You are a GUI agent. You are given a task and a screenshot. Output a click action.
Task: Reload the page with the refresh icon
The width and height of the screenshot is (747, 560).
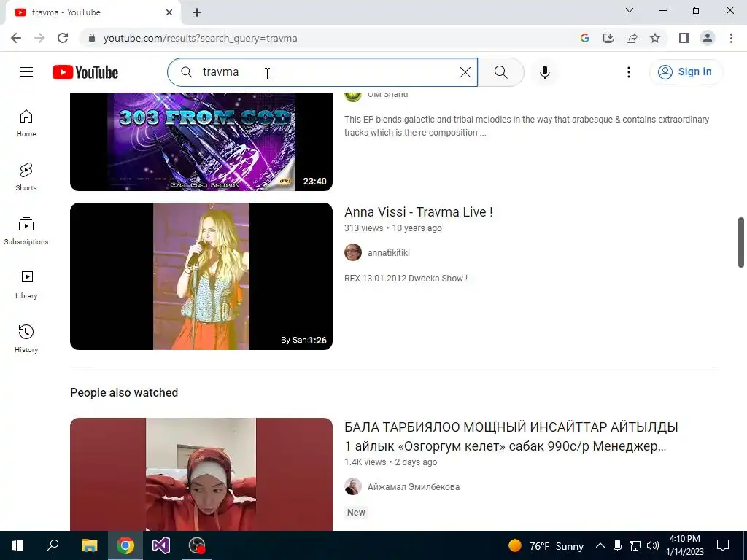63,38
